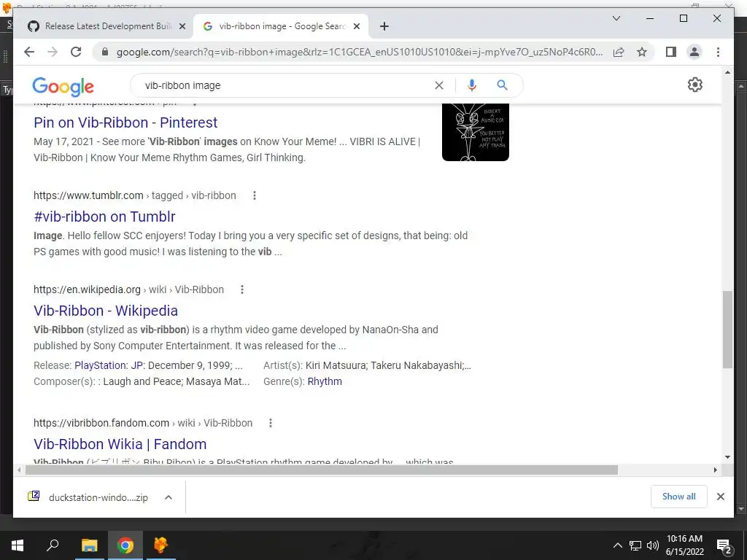Open the #vib-ribbon on Tumblr result

pyautogui.click(x=104, y=216)
